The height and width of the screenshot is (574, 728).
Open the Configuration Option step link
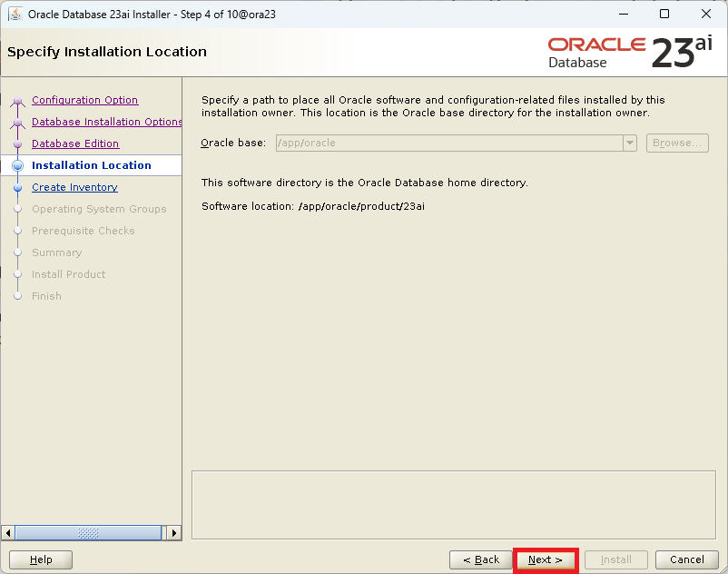pos(85,100)
